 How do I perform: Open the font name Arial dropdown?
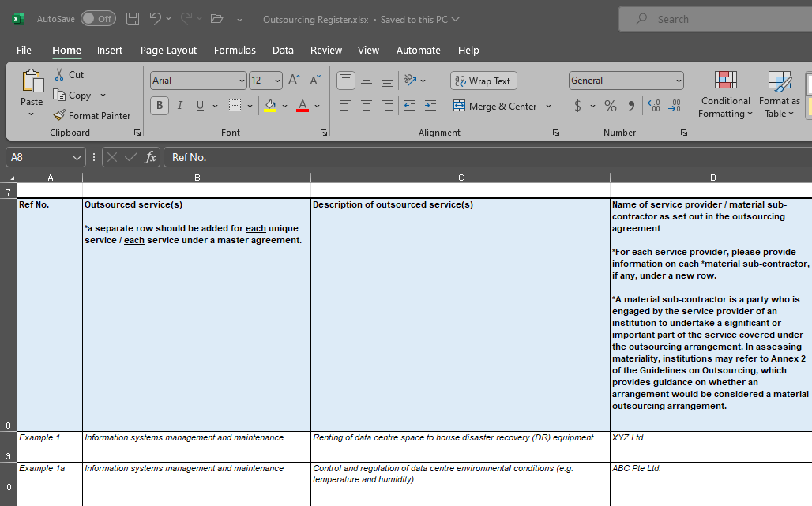(x=242, y=81)
